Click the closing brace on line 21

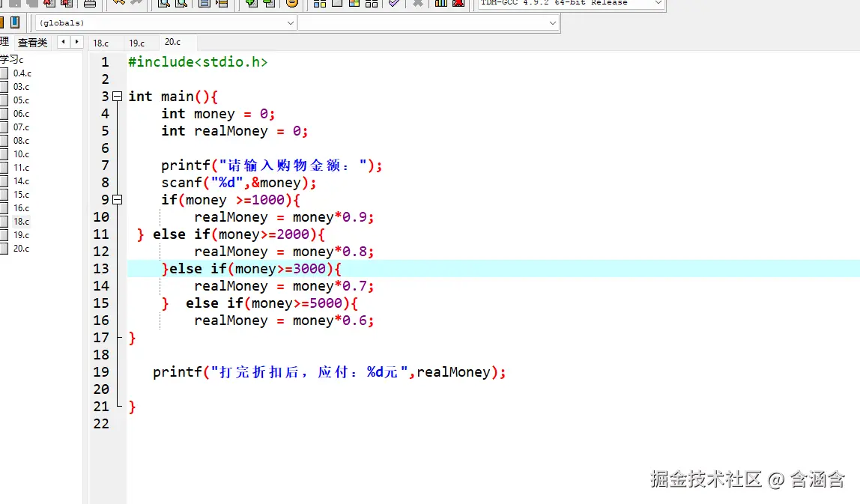(x=132, y=407)
